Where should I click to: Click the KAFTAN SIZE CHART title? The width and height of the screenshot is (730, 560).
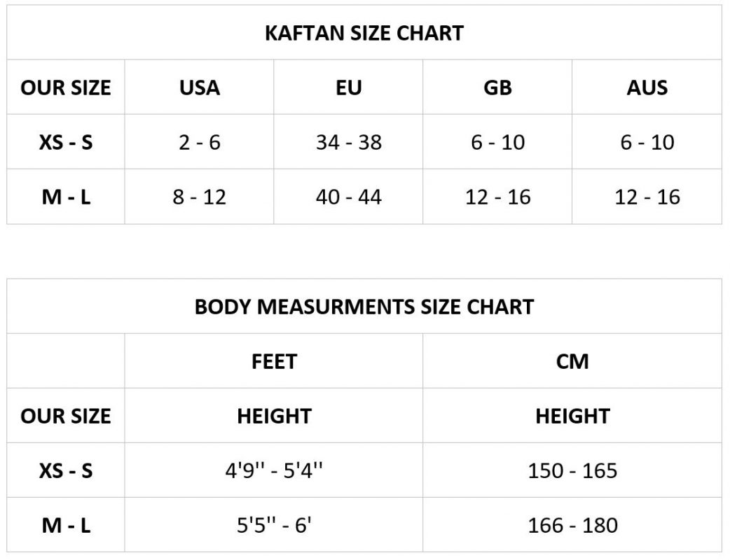coord(364,33)
